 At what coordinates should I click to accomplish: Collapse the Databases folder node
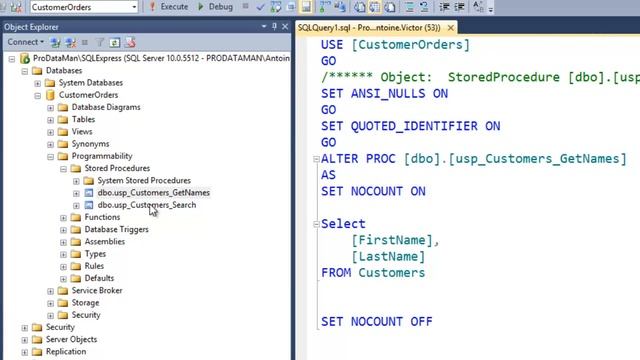pos(24,71)
